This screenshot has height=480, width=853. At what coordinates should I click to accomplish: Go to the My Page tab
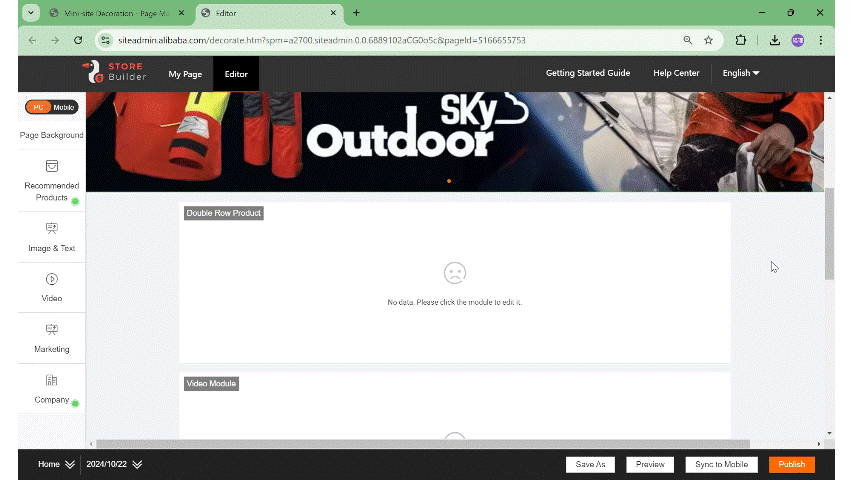tap(185, 74)
